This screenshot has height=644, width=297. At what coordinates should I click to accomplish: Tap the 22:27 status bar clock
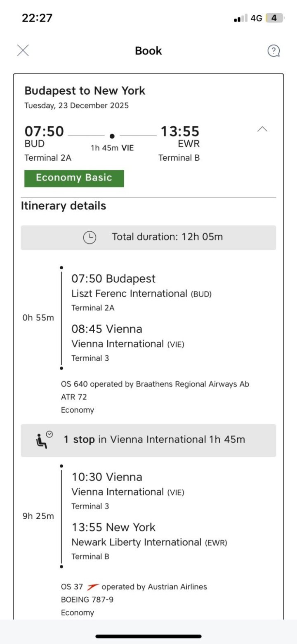tap(37, 18)
